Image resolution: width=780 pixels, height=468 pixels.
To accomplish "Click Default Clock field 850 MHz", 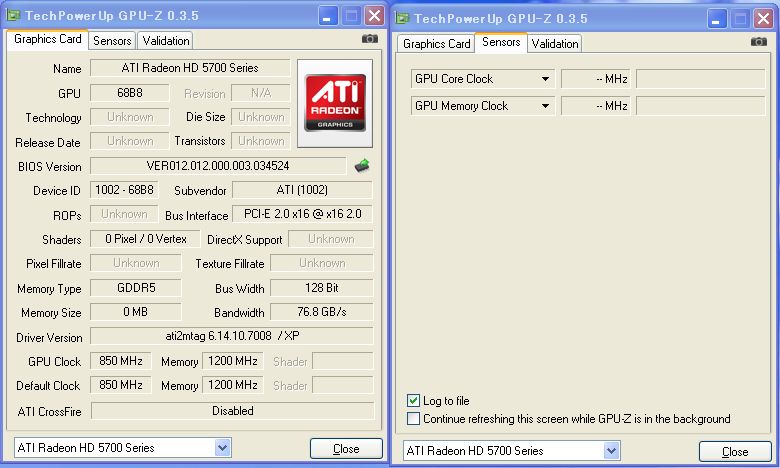I will point(120,384).
